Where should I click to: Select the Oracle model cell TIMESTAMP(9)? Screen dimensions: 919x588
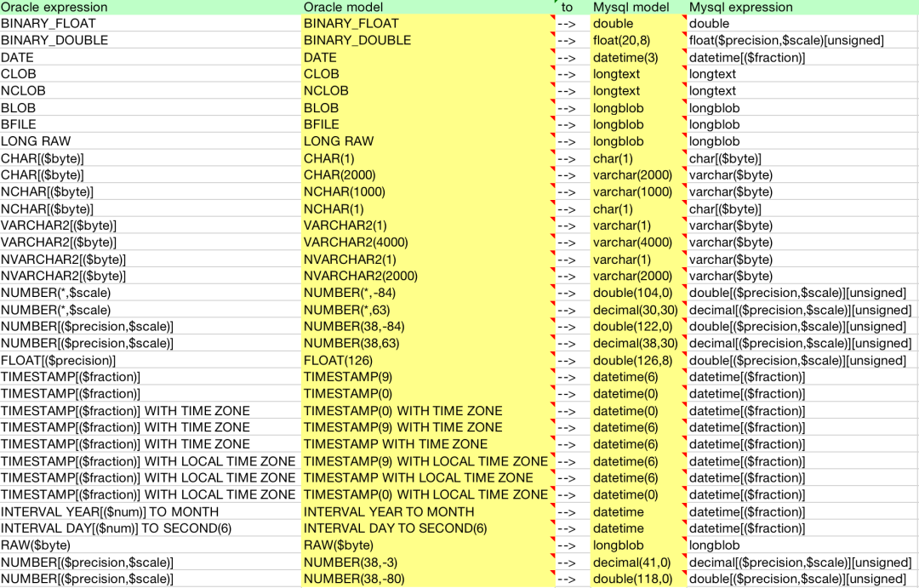pyautogui.click(x=428, y=377)
